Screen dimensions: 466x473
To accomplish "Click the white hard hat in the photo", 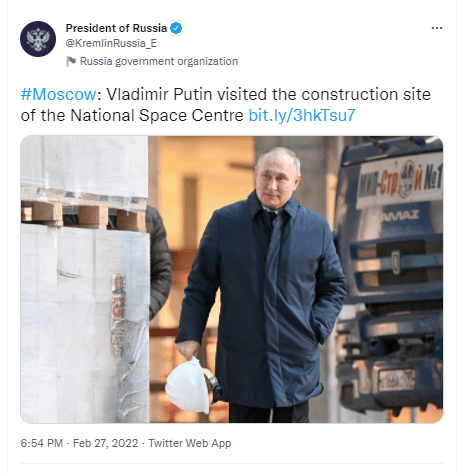I will (189, 385).
